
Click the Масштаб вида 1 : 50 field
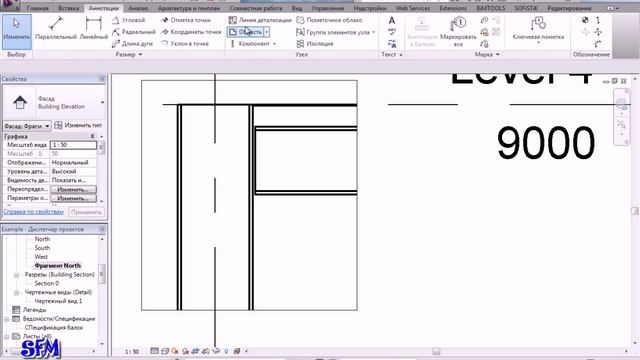tap(73, 145)
